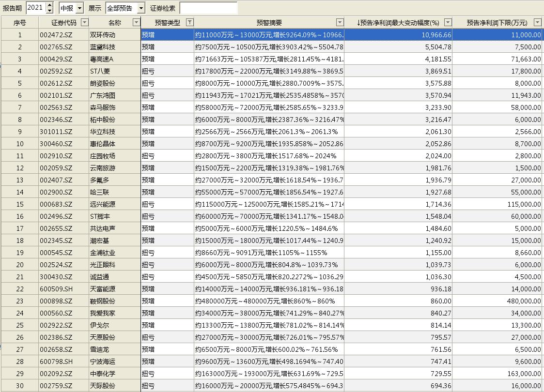Image resolution: width=544 pixels, height=392 pixels.
Task: Expand the 中报 report type dropdown
Action: tap(79, 8)
